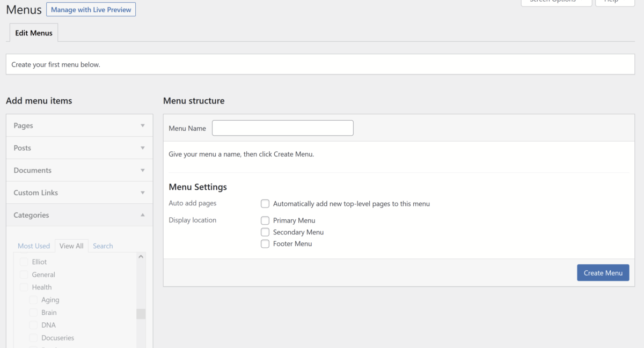Viewport: 644px width, 348px height.
Task: Check the DNA subcategory
Action: tap(32, 324)
